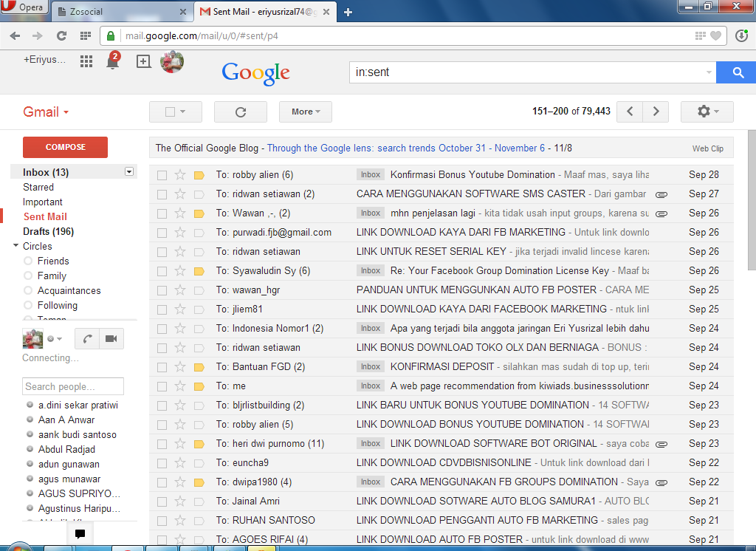Image resolution: width=756 pixels, height=551 pixels.
Task: Star the robby alien Konfirmasi Bonus message
Action: 180,174
